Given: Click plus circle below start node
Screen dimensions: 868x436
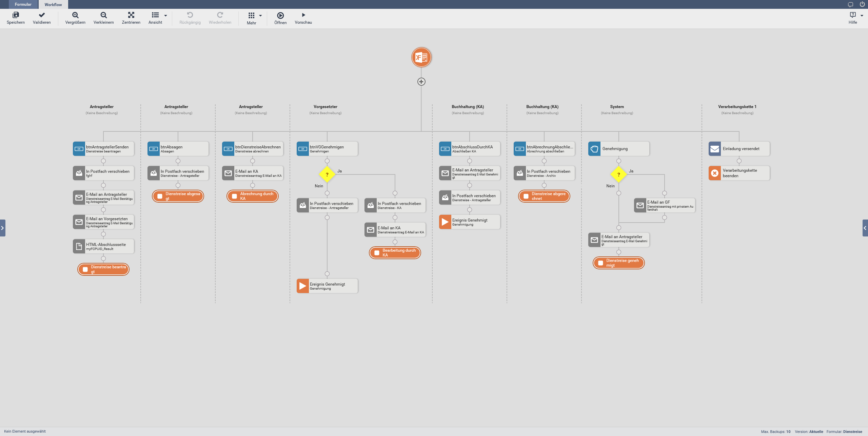Looking at the screenshot, I should pyautogui.click(x=421, y=82).
